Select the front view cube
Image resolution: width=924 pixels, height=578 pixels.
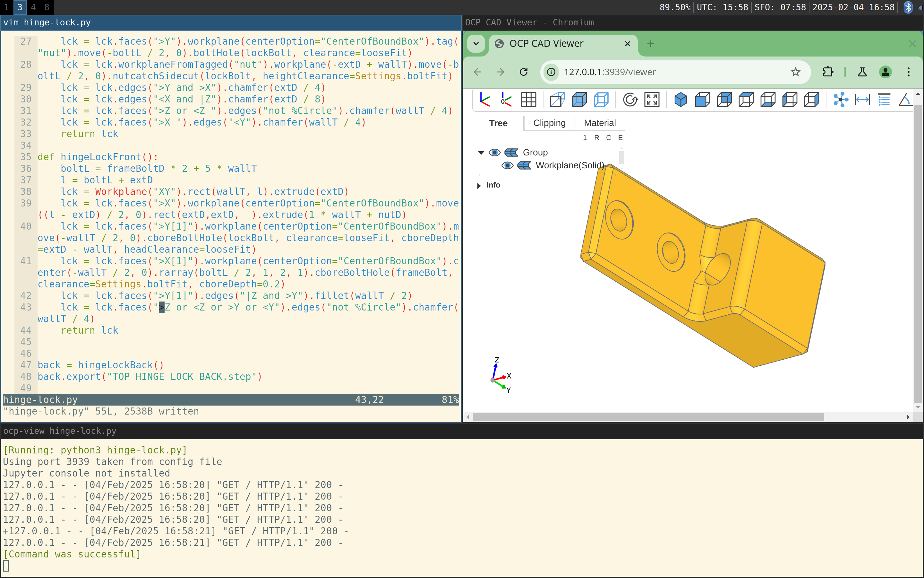click(702, 100)
